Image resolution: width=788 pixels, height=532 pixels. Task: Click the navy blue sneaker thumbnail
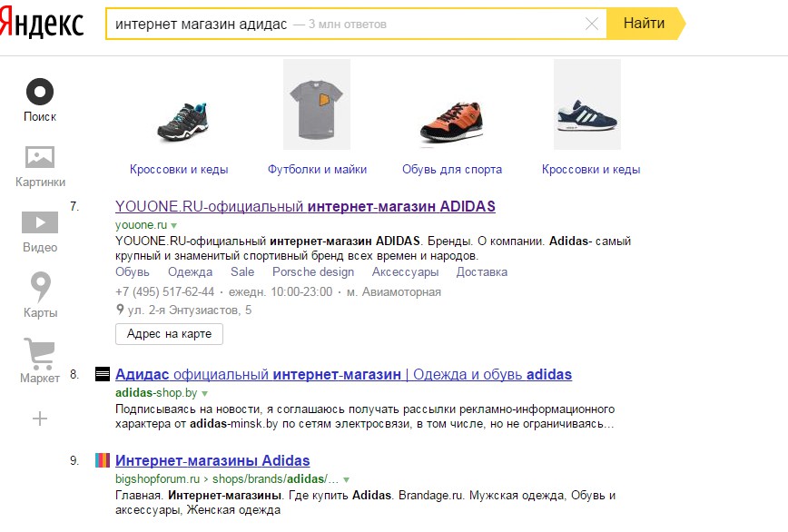coord(587,104)
